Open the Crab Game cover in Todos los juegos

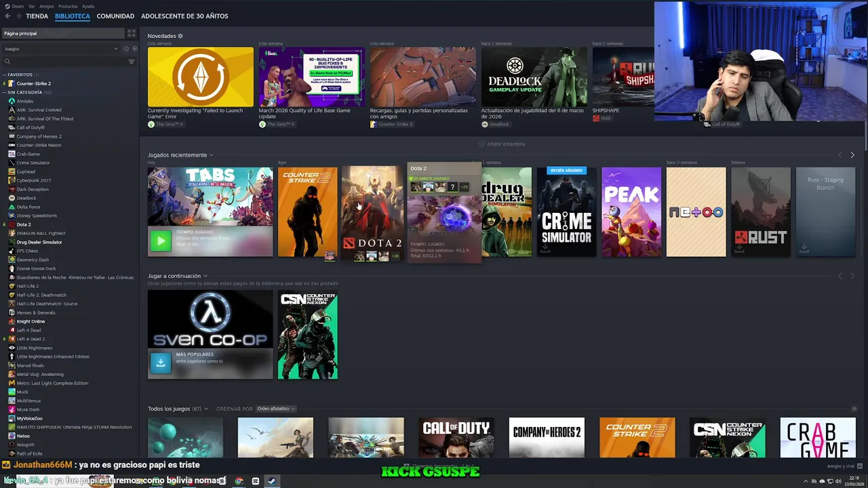tap(818, 438)
